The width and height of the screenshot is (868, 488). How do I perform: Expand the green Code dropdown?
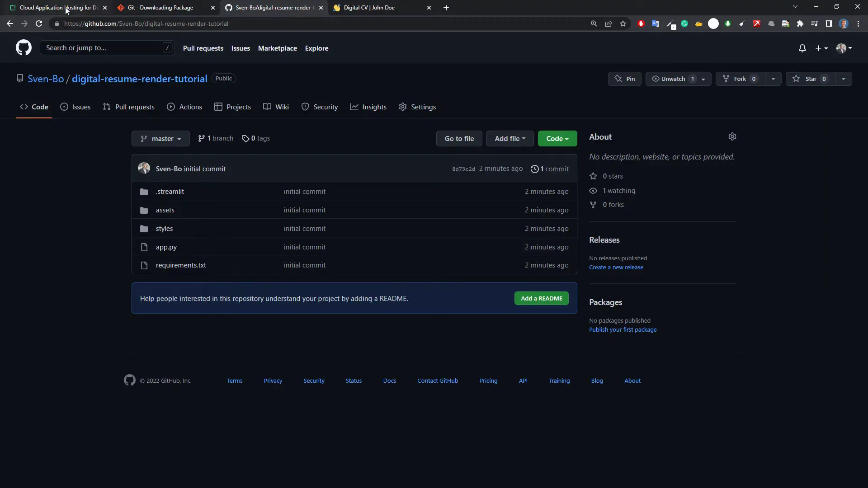557,138
